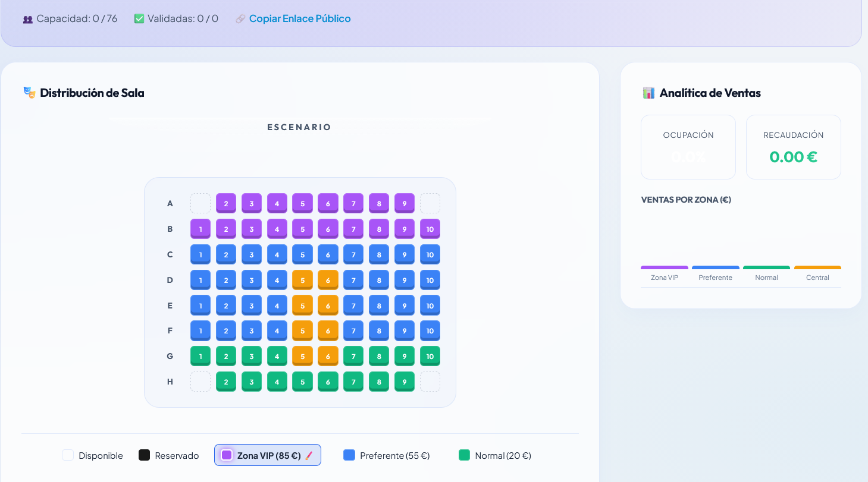868x482 pixels.
Task: Click the "Capacidad: 0 / 76" text
Action: point(77,19)
